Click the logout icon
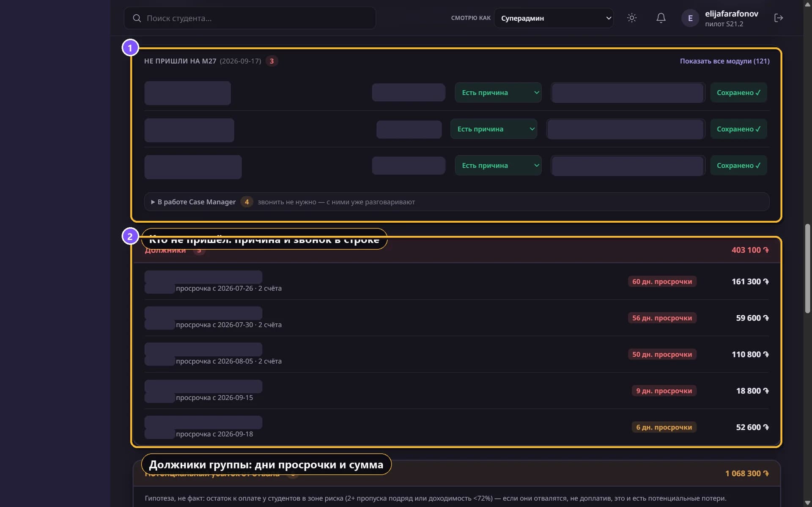The height and width of the screenshot is (507, 812). (778, 18)
